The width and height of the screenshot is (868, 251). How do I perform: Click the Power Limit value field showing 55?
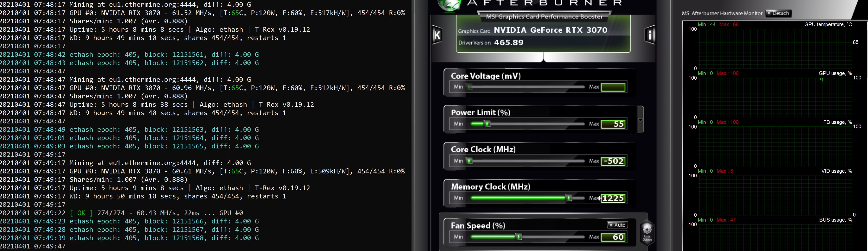[x=613, y=124]
